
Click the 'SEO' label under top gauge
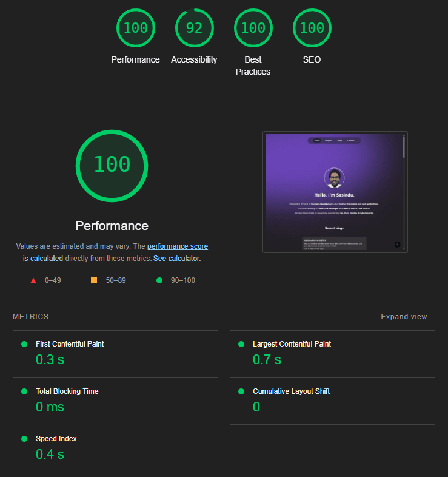coord(312,59)
